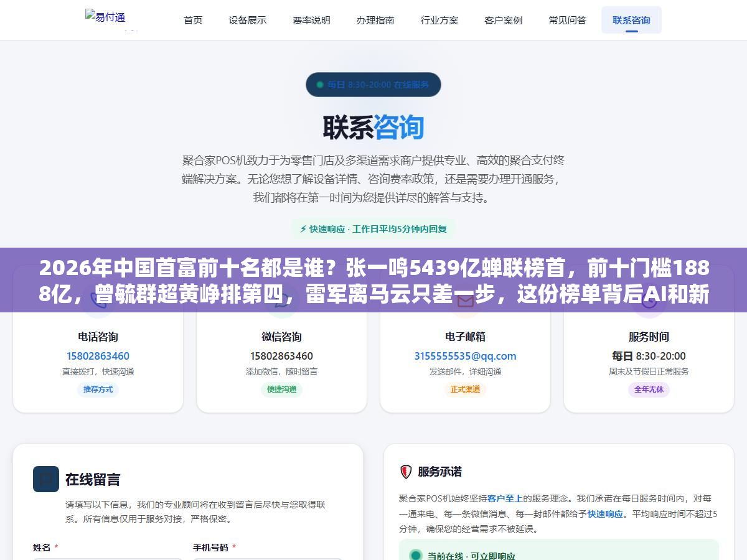Click the 便捷沟通 tag

point(282,390)
